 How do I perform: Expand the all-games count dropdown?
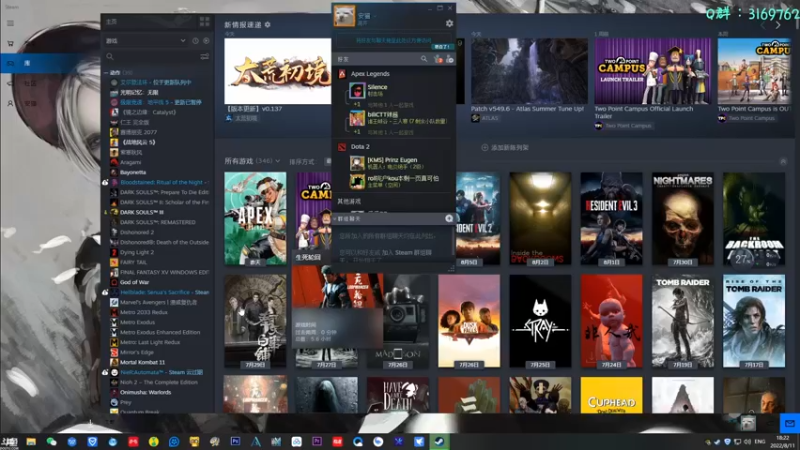point(278,161)
